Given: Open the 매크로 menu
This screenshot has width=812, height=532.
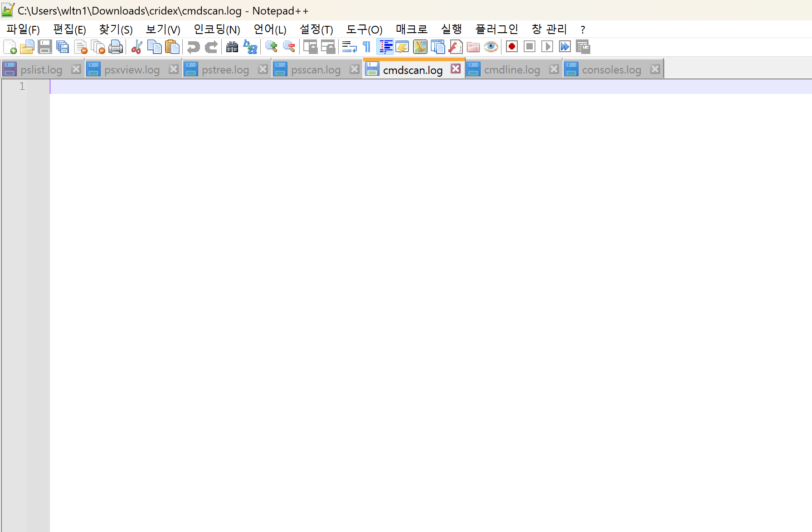Looking at the screenshot, I should [412, 29].
